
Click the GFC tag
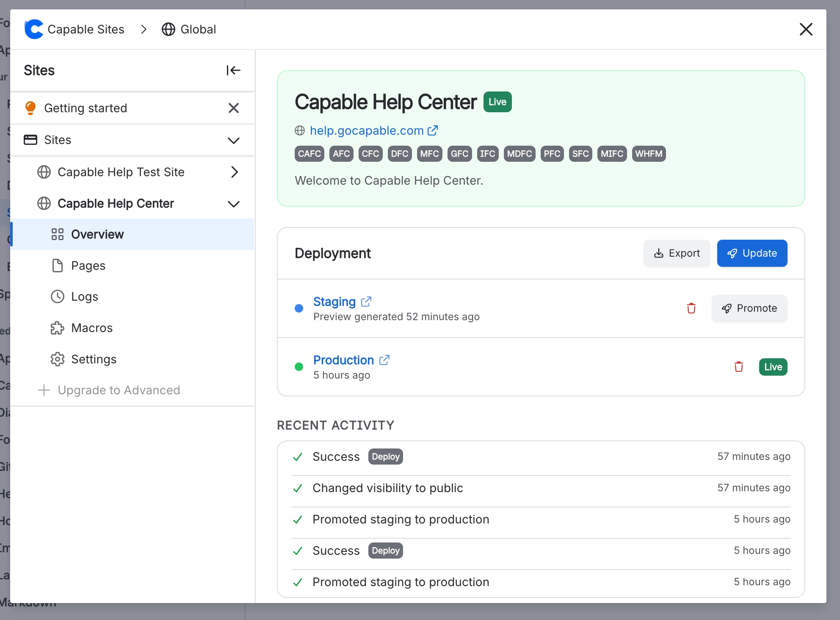(460, 154)
